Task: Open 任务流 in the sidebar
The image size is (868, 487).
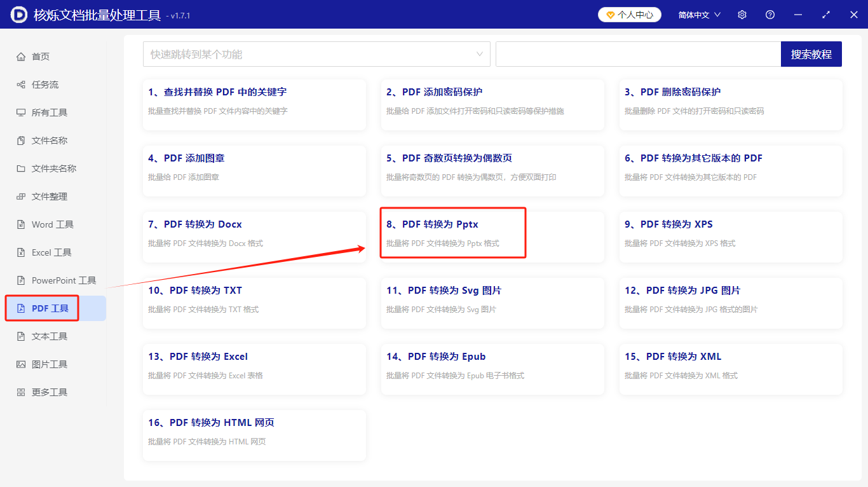Action: (x=53, y=85)
